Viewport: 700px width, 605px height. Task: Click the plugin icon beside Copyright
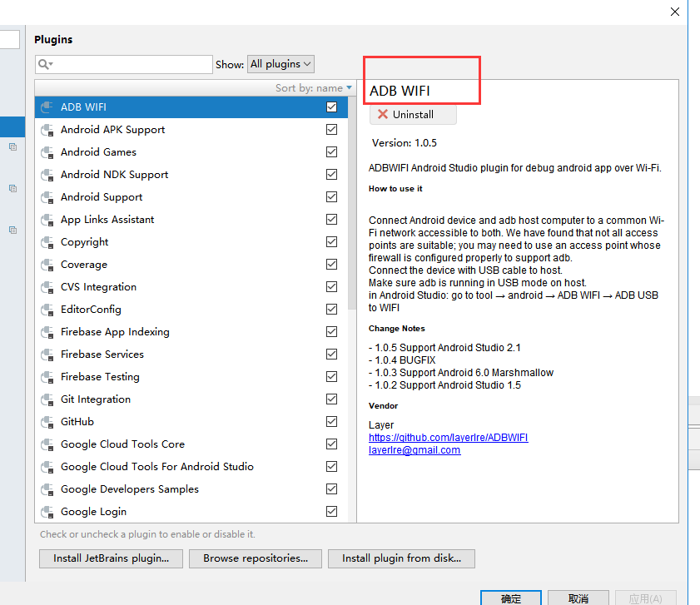[x=47, y=242]
